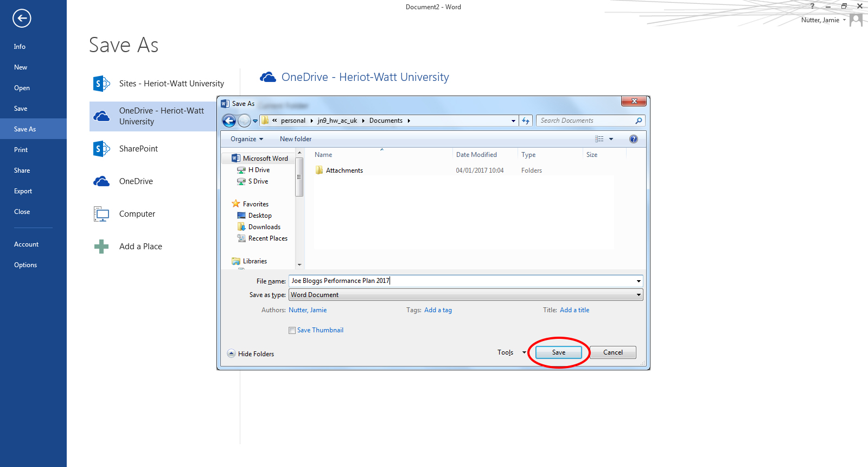Open the Tools dropdown menu

point(511,352)
